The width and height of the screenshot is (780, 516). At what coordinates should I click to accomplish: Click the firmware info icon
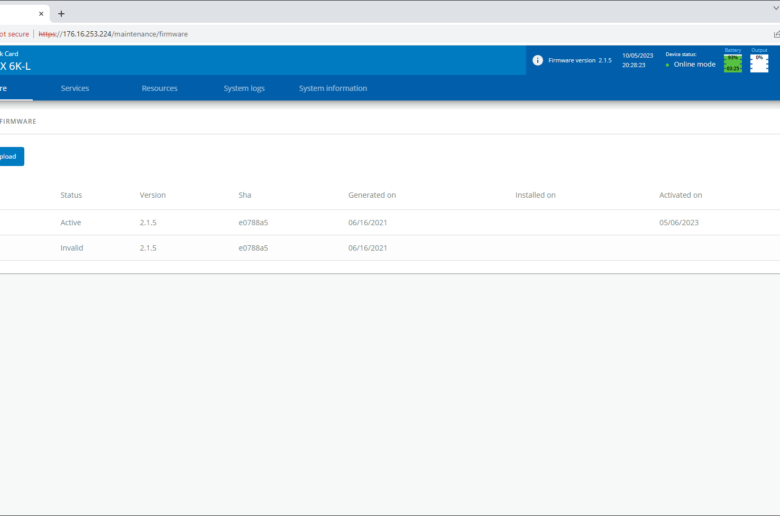pos(537,60)
